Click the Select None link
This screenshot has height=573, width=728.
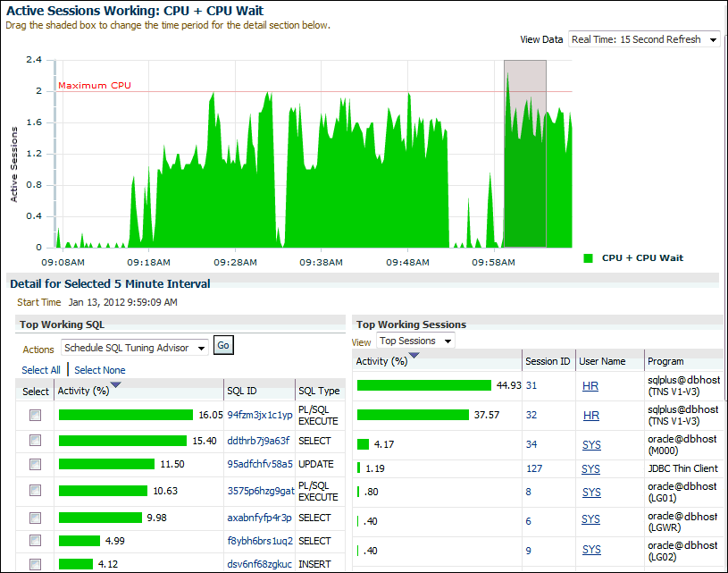tap(99, 370)
